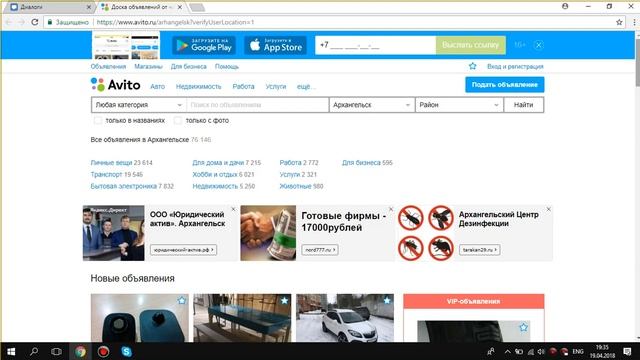
Task: Open 'Личные вещи' category link
Action: point(111,162)
